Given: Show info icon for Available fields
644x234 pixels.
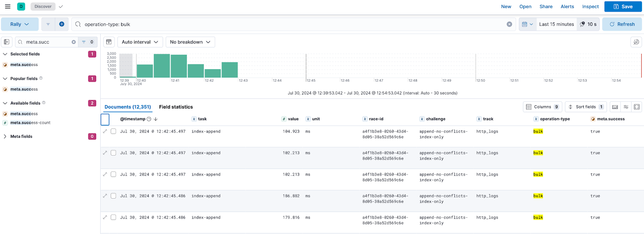Looking at the screenshot, I should click(43, 103).
